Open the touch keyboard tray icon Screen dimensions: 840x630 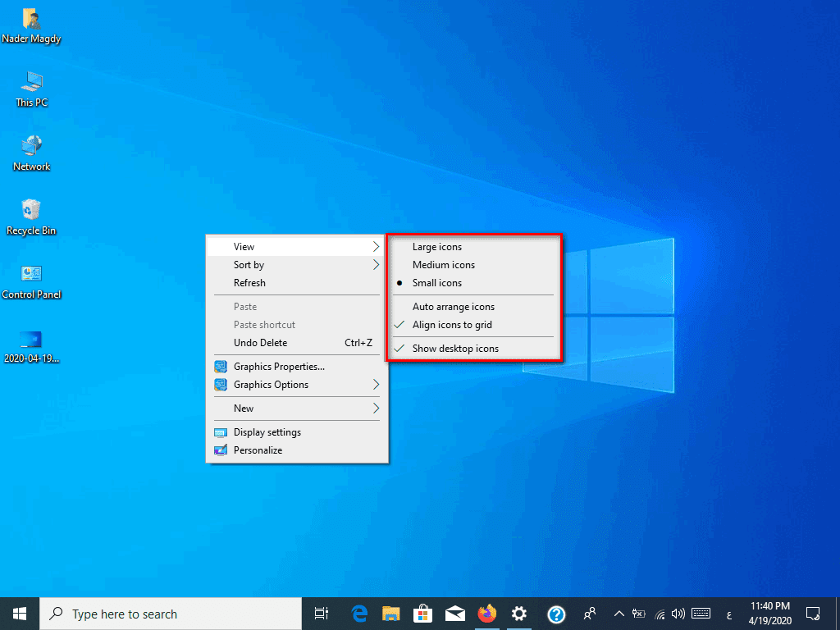click(x=701, y=614)
